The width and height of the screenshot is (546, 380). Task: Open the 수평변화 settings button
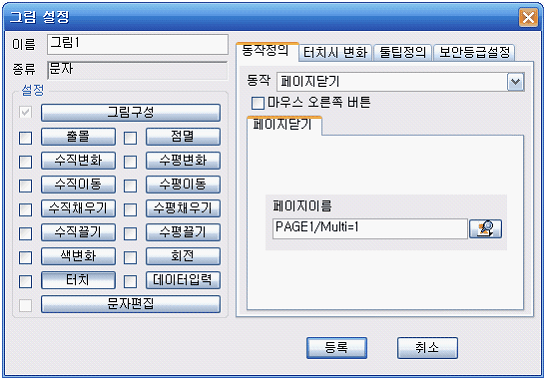(x=183, y=161)
